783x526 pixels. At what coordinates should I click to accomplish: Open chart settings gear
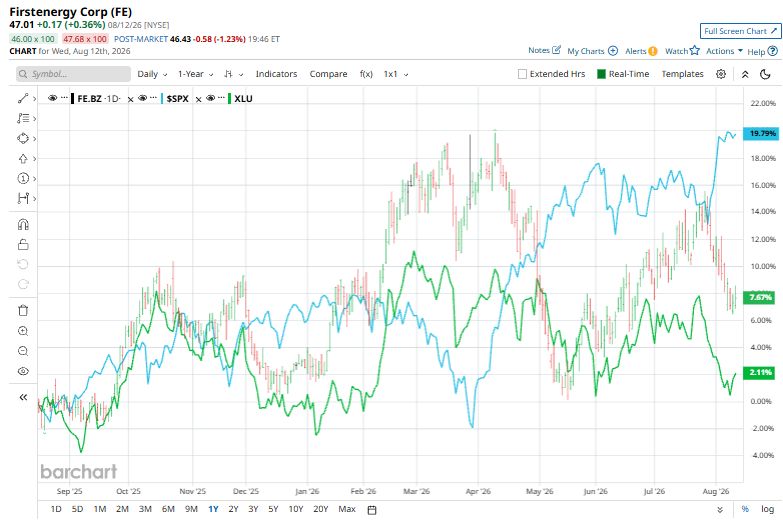click(721, 74)
